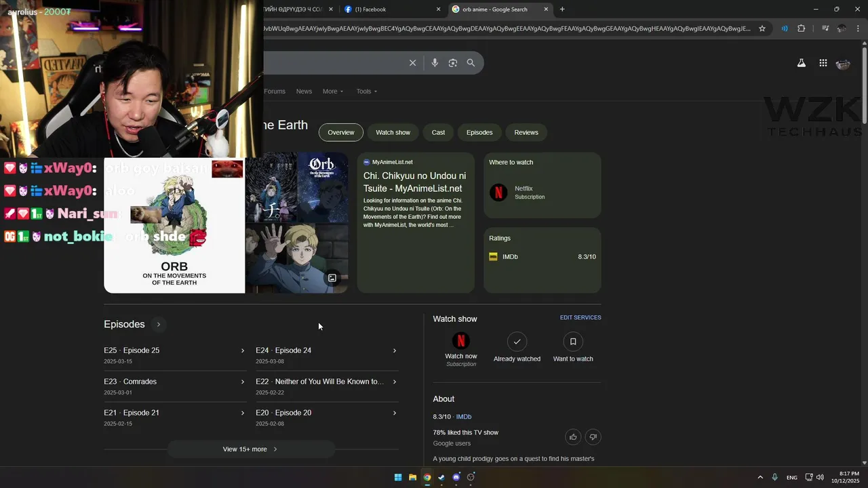Viewport: 868px width, 488px height.
Task: Dislike this TV show thumbs down
Action: 593,436
